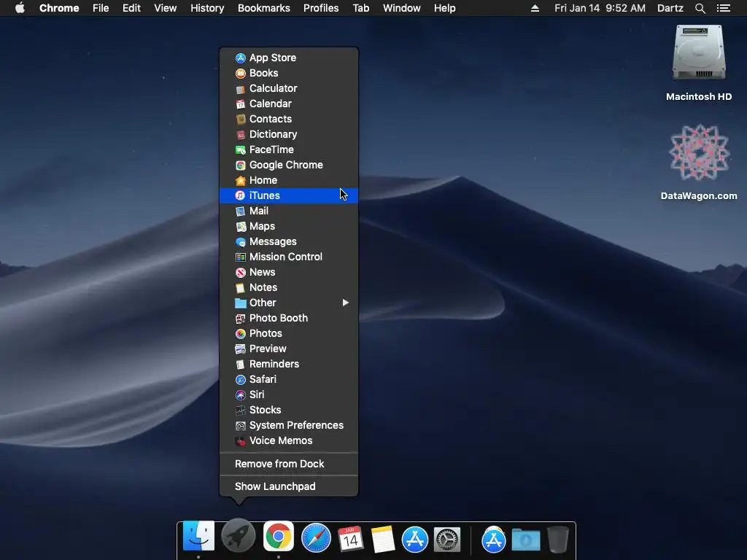The image size is (747, 560).
Task: Open the Profiles menu
Action: pos(321,8)
